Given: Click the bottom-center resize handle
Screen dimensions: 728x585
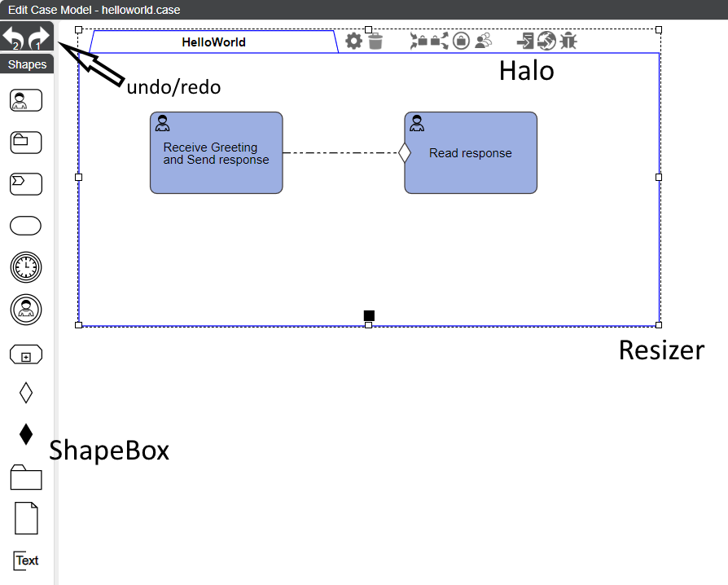Looking at the screenshot, I should (368, 325).
